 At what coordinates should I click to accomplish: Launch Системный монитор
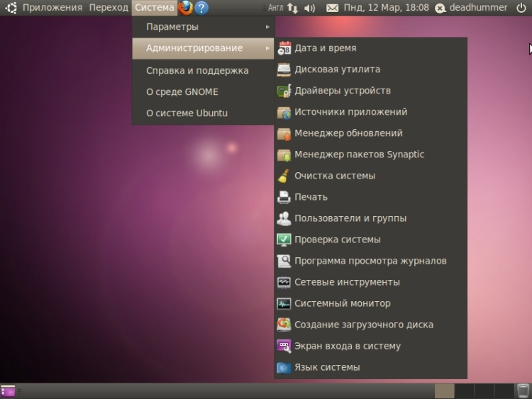click(x=342, y=303)
